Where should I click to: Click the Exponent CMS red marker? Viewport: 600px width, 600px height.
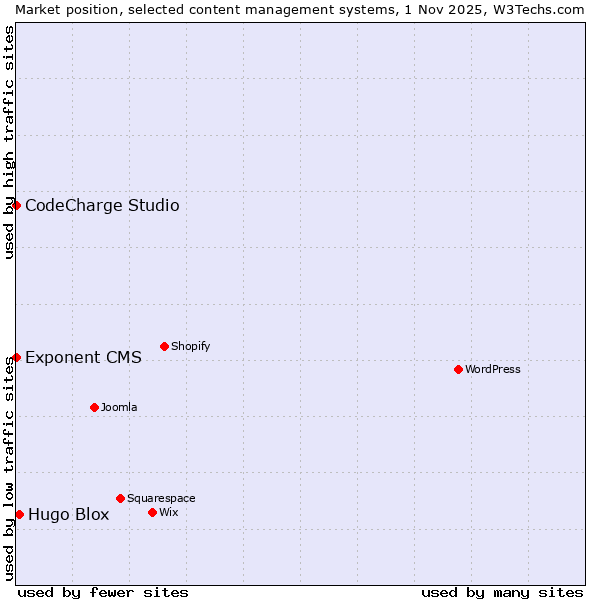16,357
